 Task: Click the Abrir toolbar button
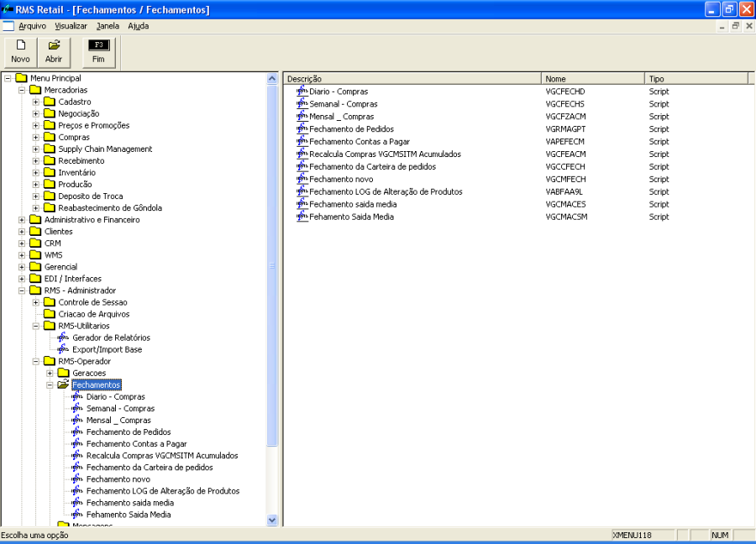click(54, 52)
